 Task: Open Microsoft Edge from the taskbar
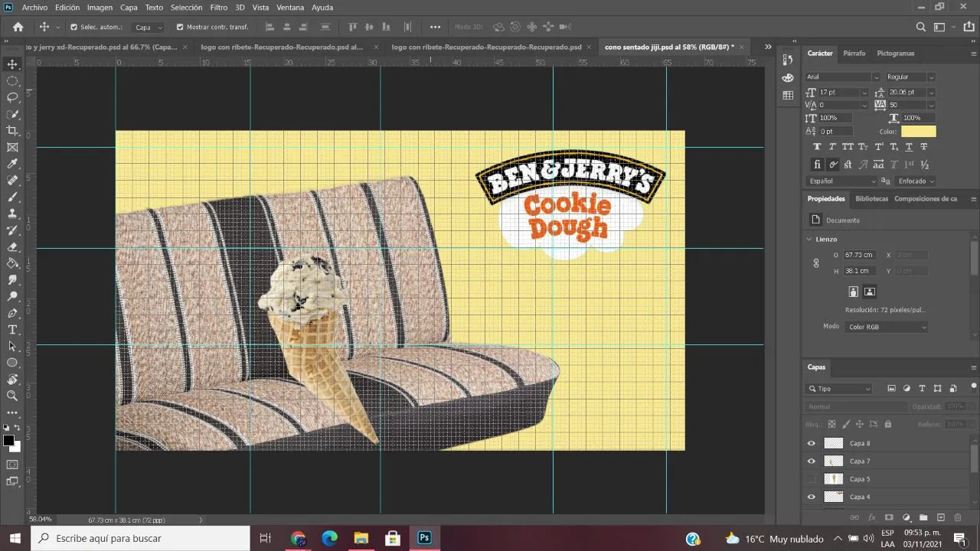(330, 538)
